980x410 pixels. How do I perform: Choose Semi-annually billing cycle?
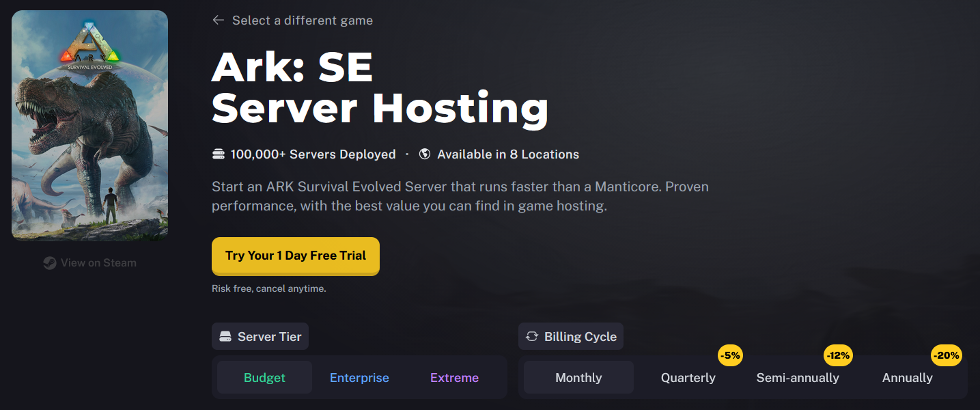click(x=798, y=378)
